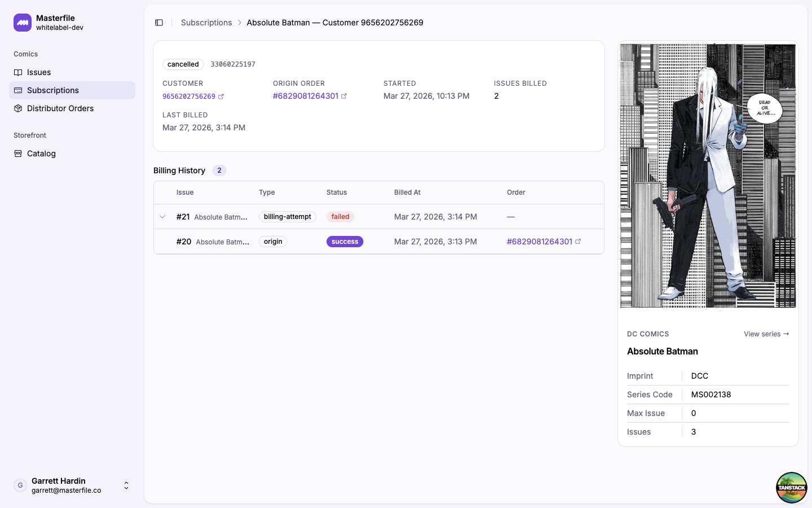Expand billing row #21 chevron

[x=162, y=217]
